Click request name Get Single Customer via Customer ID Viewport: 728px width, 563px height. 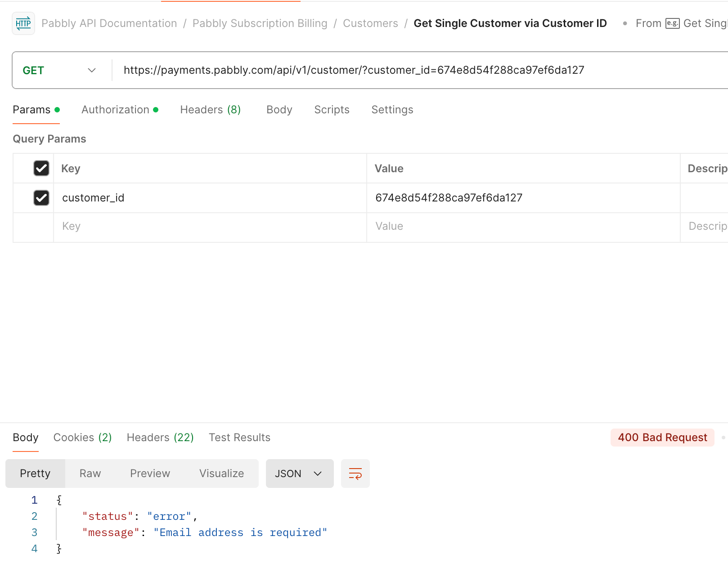[510, 23]
